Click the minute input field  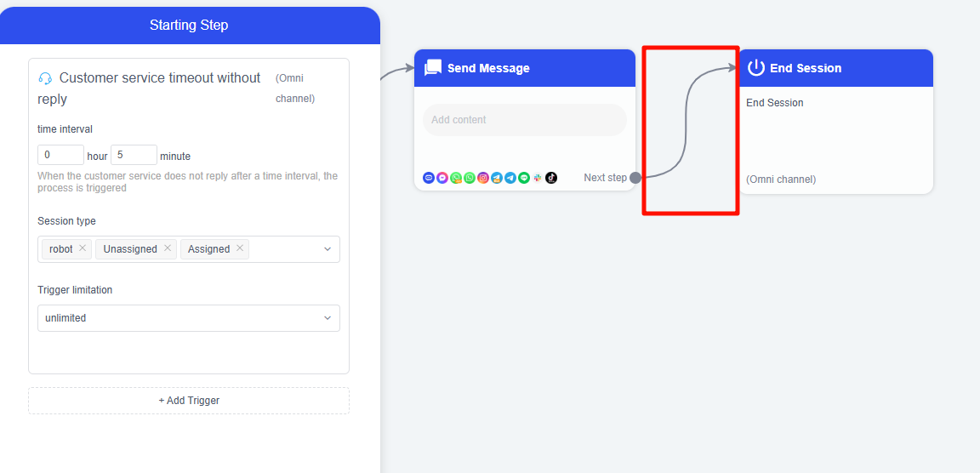[134, 155]
